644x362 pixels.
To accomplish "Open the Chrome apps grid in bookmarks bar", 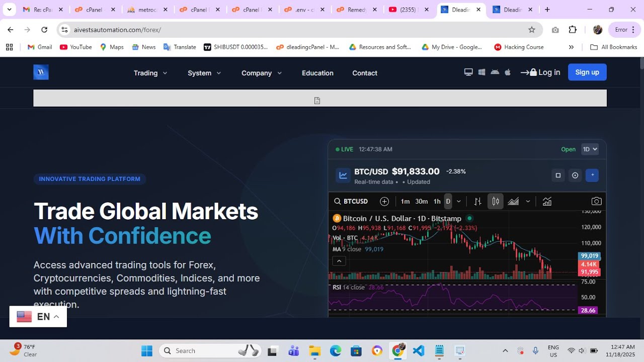I will 9,47.
